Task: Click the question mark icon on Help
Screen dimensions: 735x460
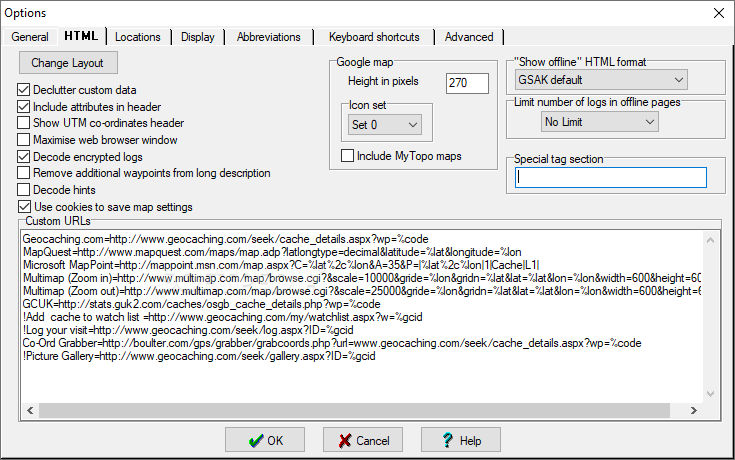Action: 448,440
